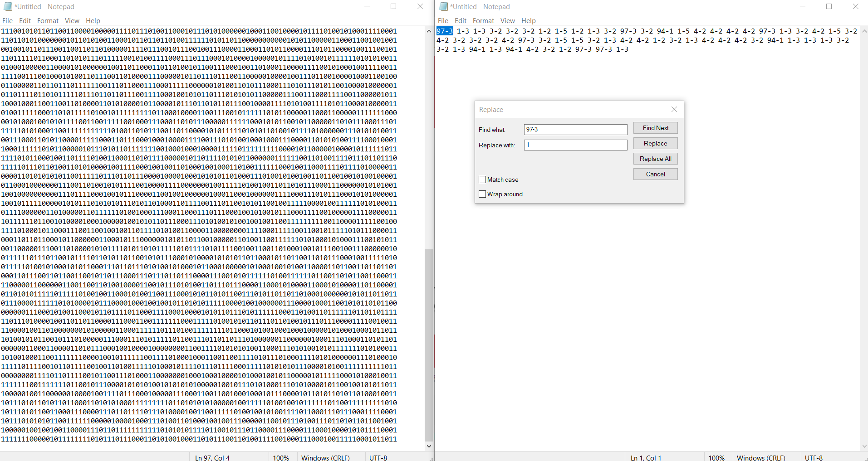
Task: Enable the Match case checkbox
Action: click(x=482, y=180)
